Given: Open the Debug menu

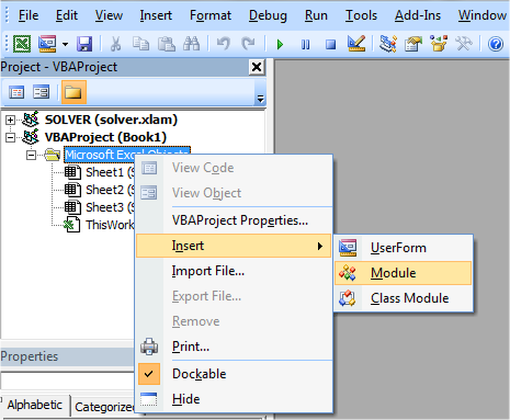Looking at the screenshot, I should [x=267, y=15].
